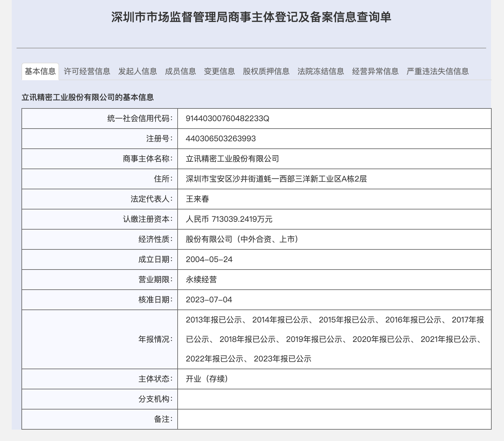The width and height of the screenshot is (504, 441).
Task: Click the approval date 2023-07-04
Action: click(209, 300)
